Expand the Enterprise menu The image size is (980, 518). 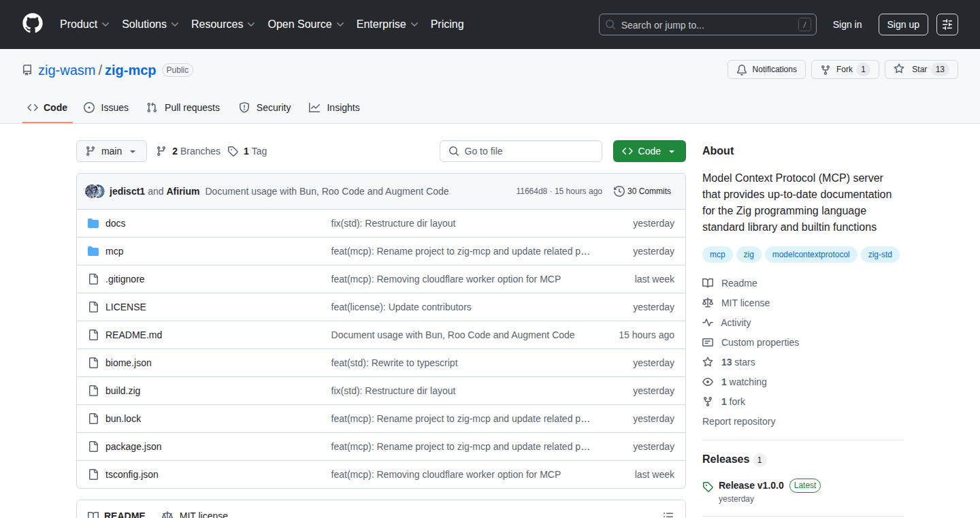click(x=387, y=25)
